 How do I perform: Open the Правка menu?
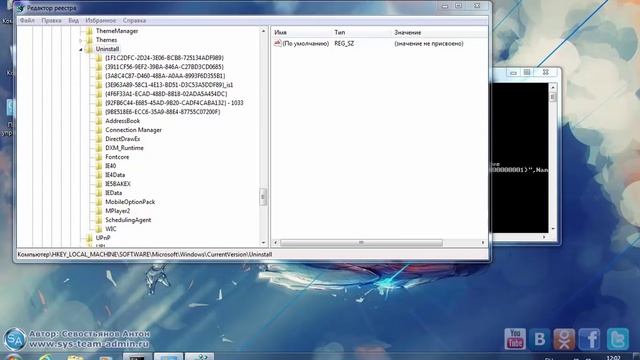click(51, 20)
